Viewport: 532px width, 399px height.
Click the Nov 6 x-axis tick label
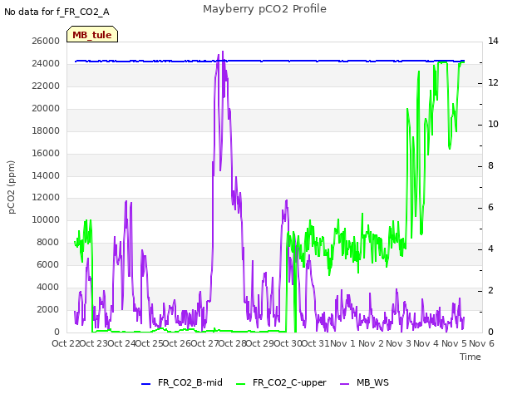pyautogui.click(x=481, y=343)
